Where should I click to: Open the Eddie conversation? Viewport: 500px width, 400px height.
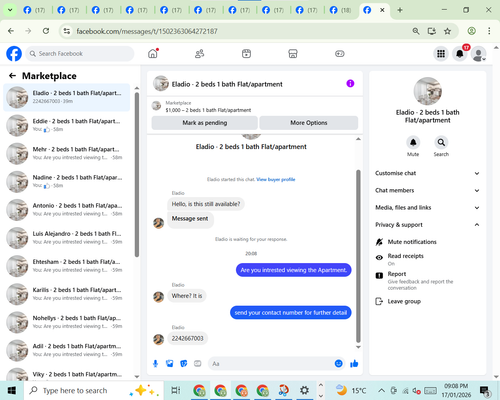pos(67,125)
